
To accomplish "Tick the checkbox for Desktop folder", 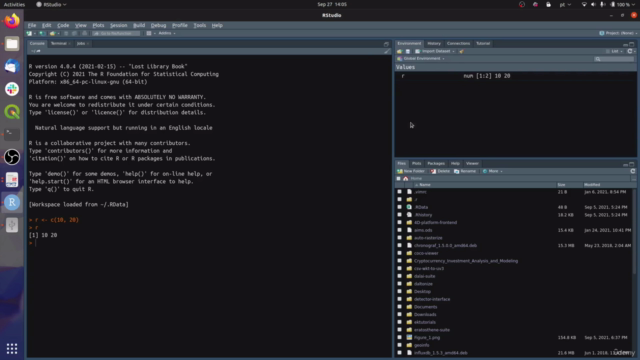I will click(x=400, y=291).
